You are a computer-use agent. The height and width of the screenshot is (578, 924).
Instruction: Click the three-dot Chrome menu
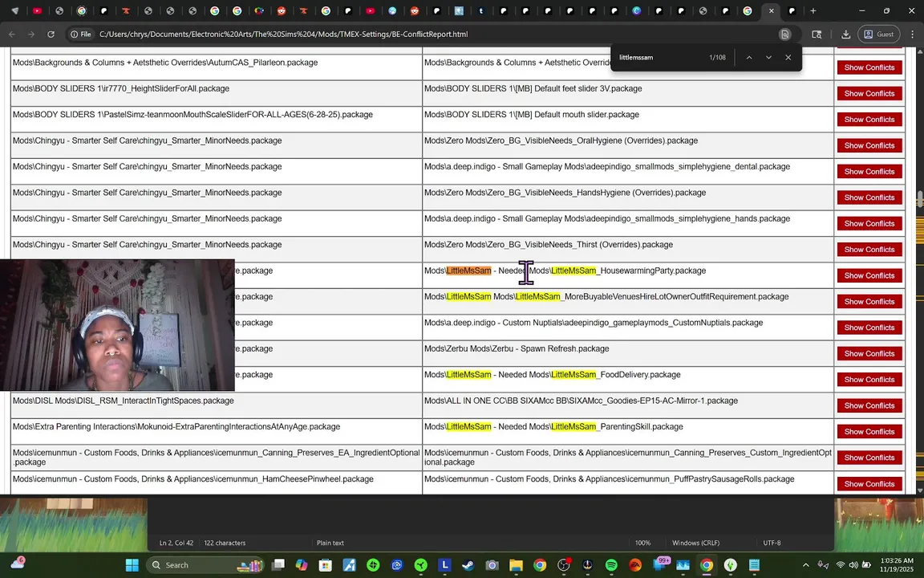(x=913, y=35)
